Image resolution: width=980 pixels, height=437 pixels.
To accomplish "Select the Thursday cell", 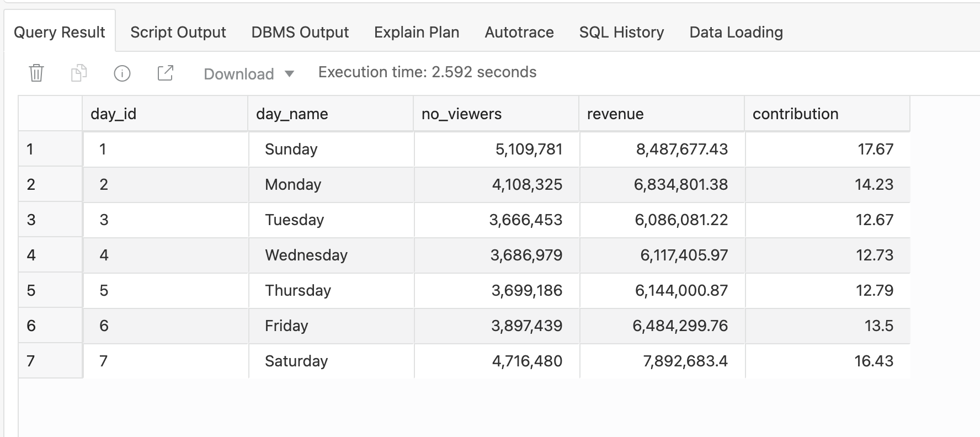I will point(331,290).
